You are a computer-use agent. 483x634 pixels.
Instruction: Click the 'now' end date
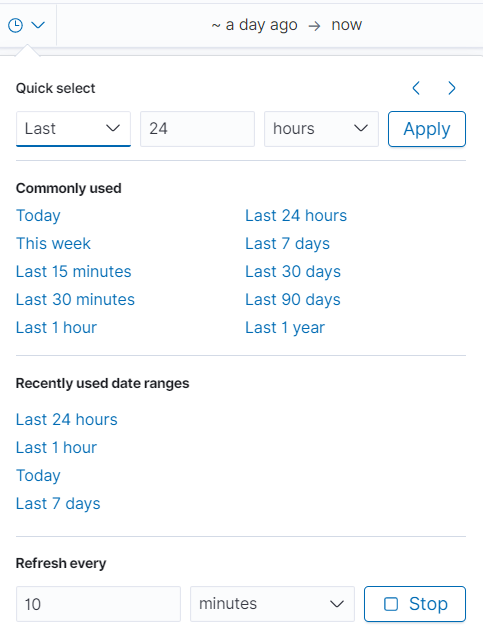[x=346, y=25]
